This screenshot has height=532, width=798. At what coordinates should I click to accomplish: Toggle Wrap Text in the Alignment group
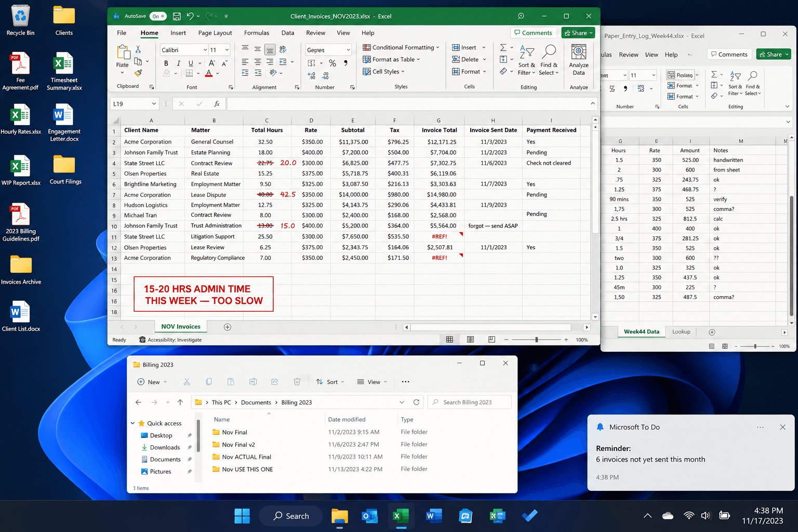[x=283, y=49]
